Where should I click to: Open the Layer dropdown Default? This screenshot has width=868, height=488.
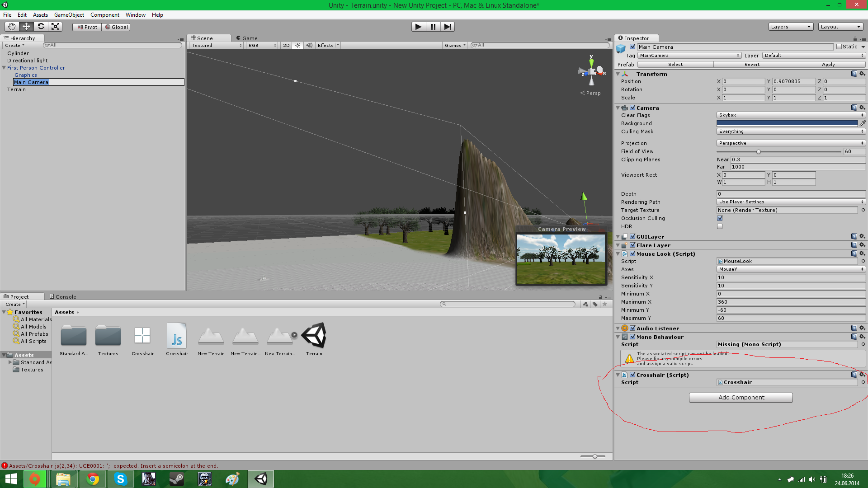coord(814,55)
